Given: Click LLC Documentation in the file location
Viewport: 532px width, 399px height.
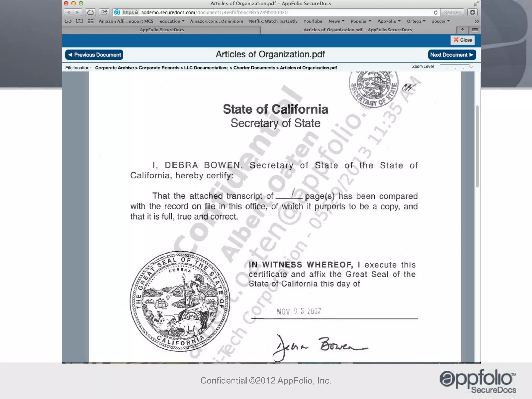Looking at the screenshot, I should pos(206,68).
